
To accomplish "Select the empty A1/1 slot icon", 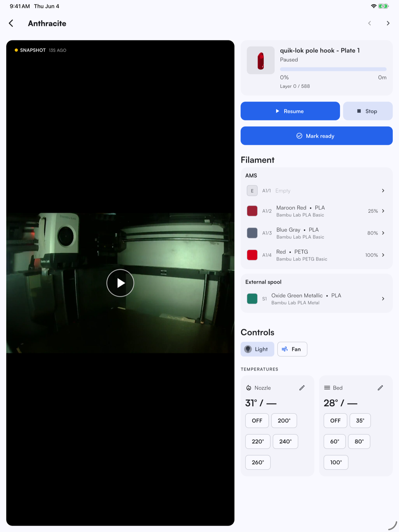I will point(252,191).
